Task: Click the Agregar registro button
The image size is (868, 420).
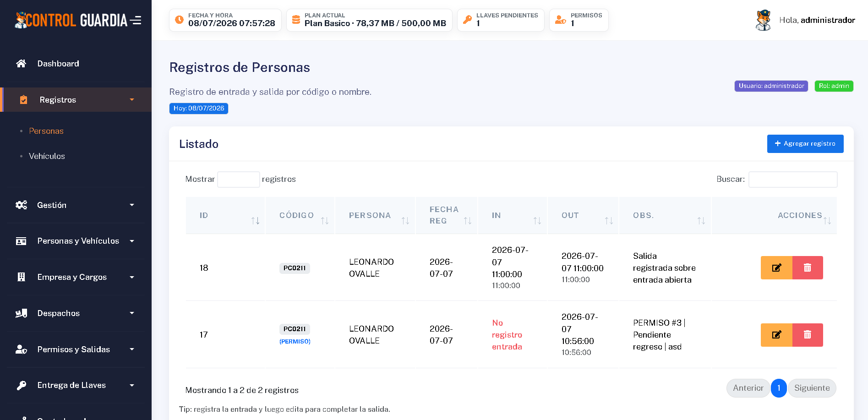Action: click(x=805, y=144)
